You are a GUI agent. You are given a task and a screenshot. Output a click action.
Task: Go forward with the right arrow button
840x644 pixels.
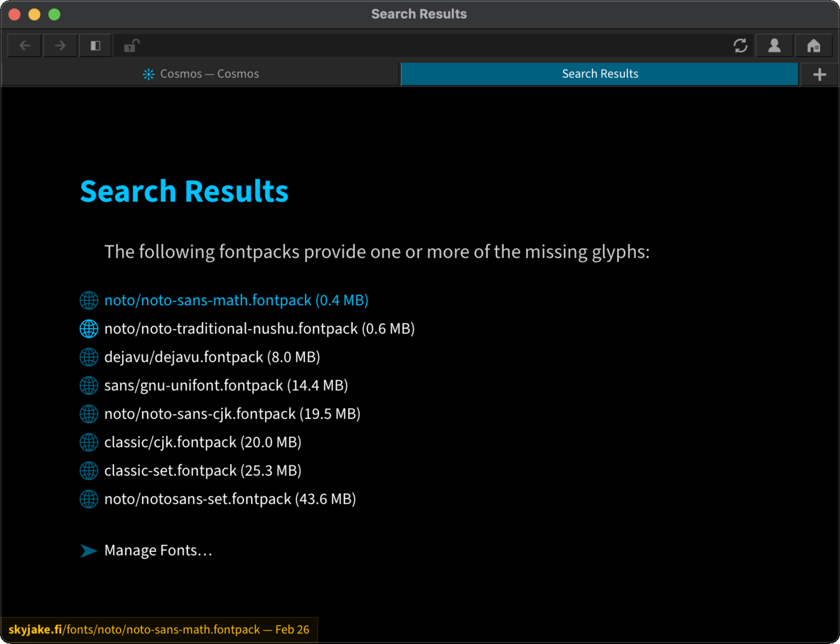[x=60, y=45]
